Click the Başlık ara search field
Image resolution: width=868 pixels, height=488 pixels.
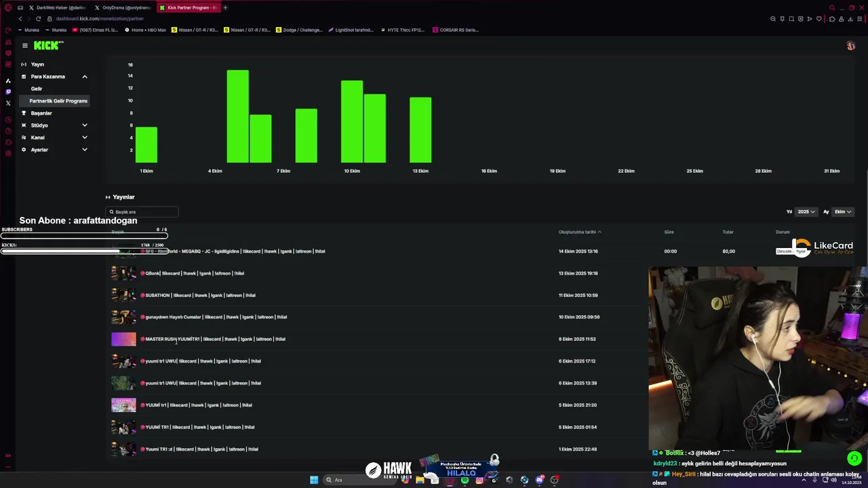click(x=142, y=212)
